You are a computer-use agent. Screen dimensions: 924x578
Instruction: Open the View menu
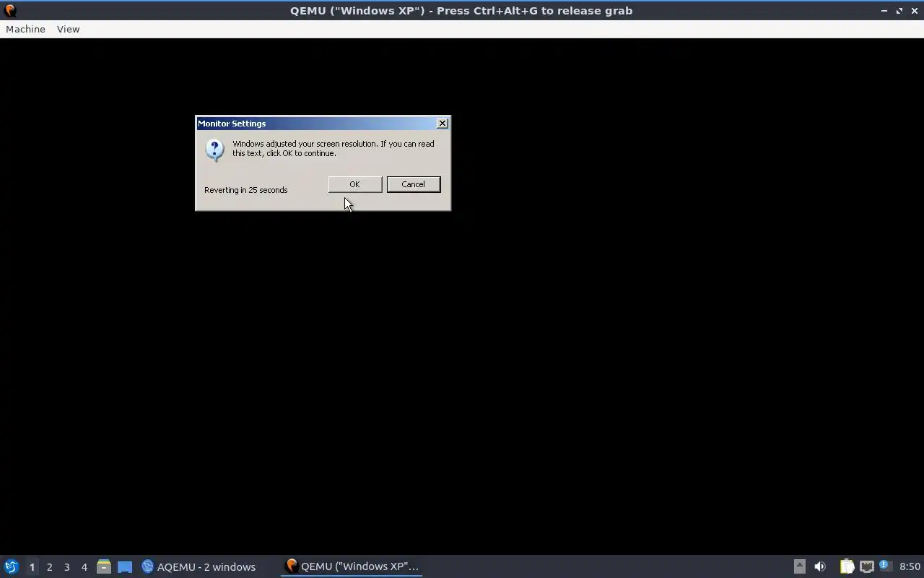point(68,29)
